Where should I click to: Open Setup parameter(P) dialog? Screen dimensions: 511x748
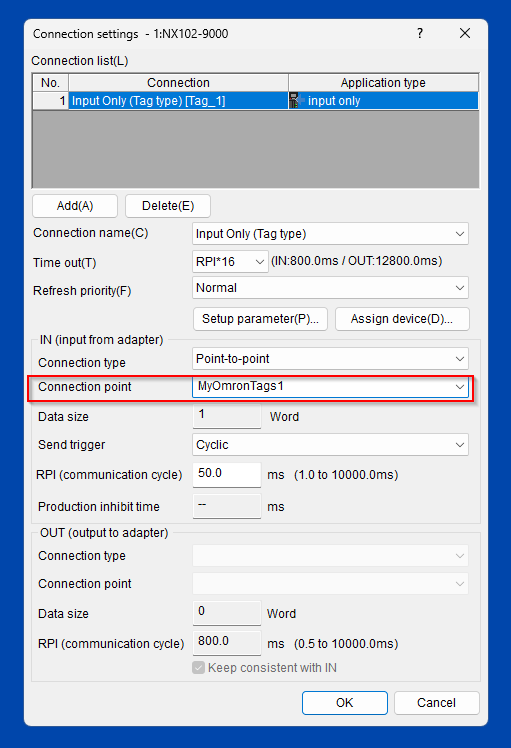(261, 319)
